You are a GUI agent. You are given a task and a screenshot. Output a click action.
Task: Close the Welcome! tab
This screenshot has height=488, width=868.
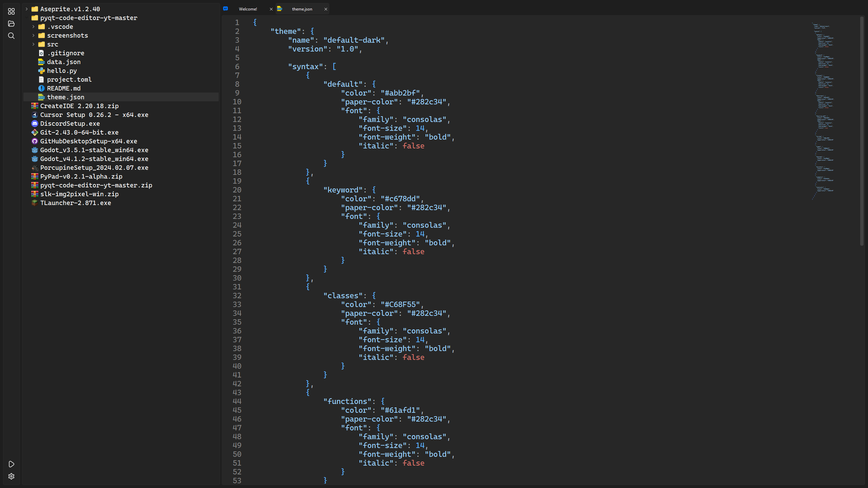tap(271, 9)
